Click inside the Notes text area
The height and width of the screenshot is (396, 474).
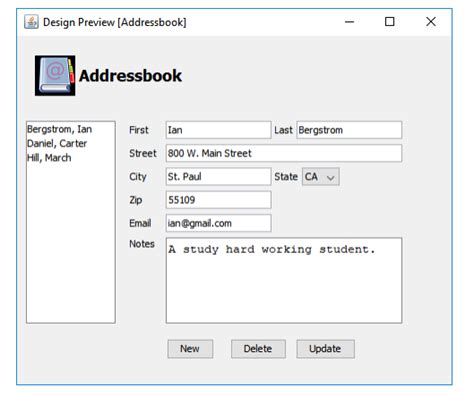click(284, 281)
